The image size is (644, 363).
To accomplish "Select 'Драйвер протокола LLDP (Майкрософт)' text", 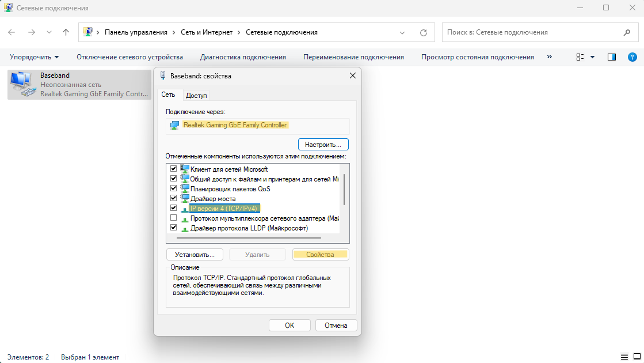I will pos(249,228).
